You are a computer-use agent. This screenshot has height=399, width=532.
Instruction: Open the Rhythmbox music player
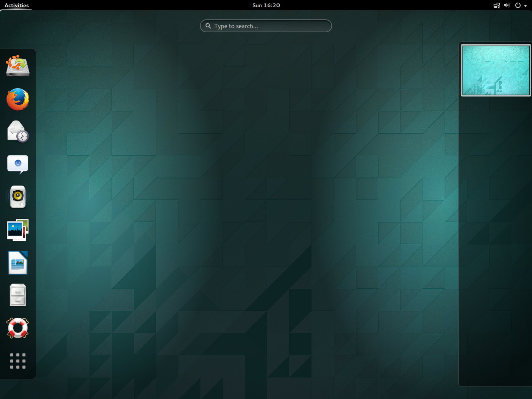pos(18,197)
